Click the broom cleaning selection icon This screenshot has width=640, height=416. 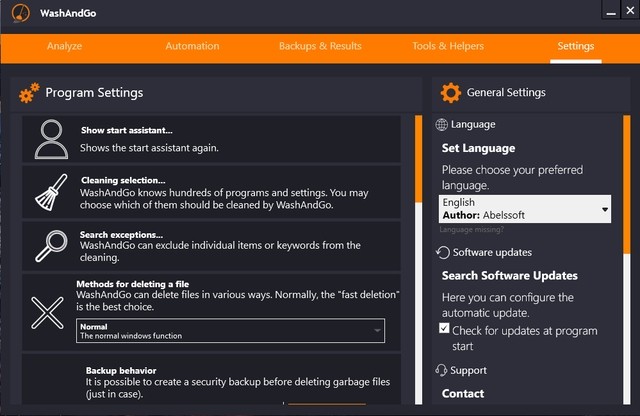click(x=49, y=193)
